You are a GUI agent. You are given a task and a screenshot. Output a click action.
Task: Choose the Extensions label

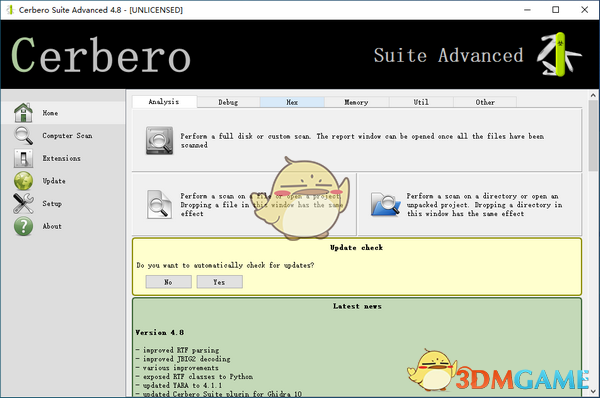tap(61, 158)
